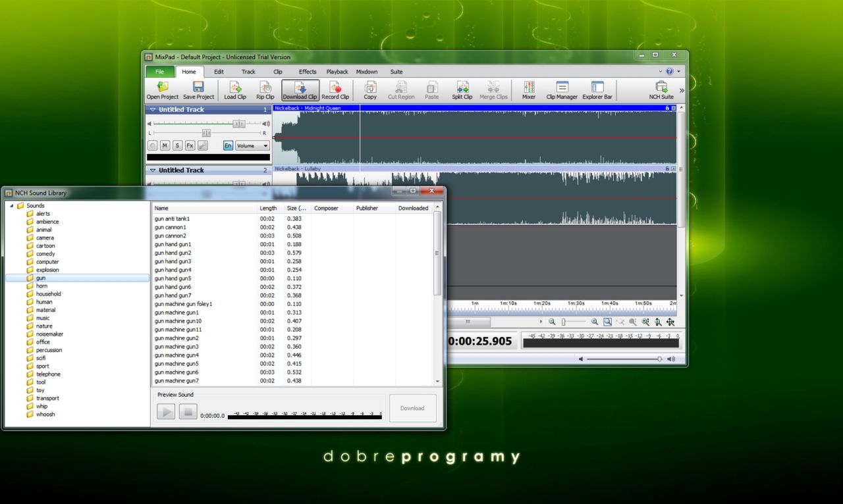The width and height of the screenshot is (843, 504).
Task: Switch to the Effects tab
Action: pos(308,72)
